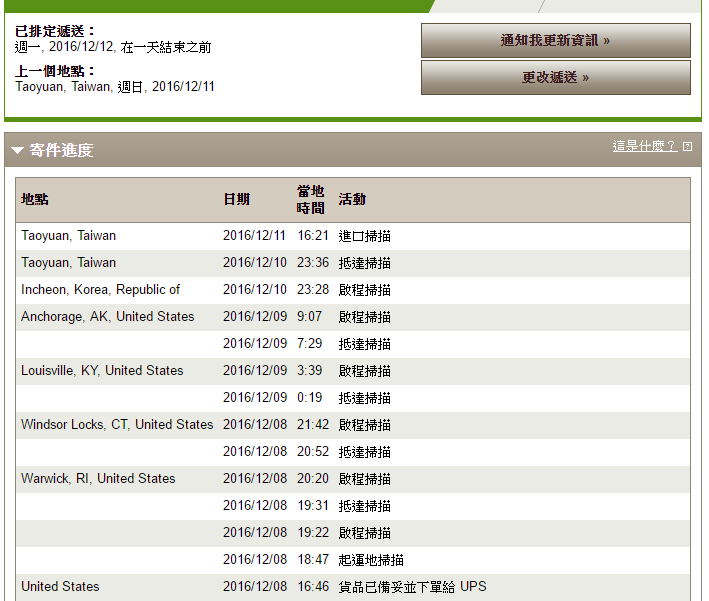Click the 3:39 time cell
709x601 pixels.
pyautogui.click(x=309, y=371)
